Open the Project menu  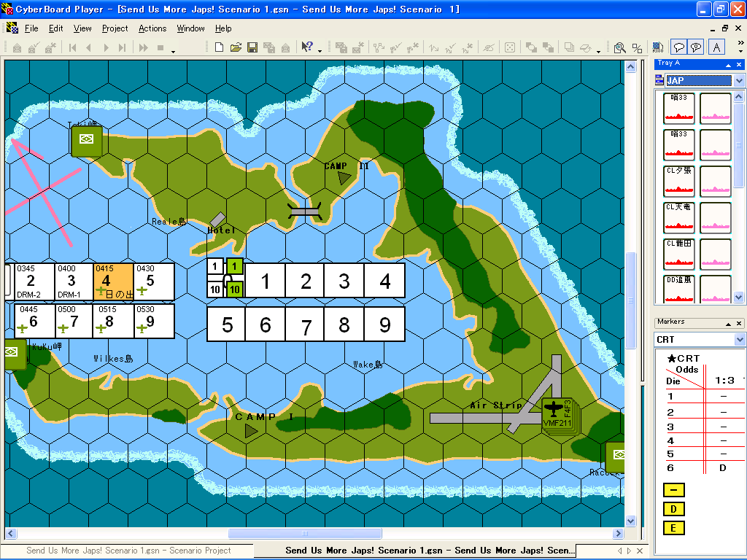tap(115, 28)
